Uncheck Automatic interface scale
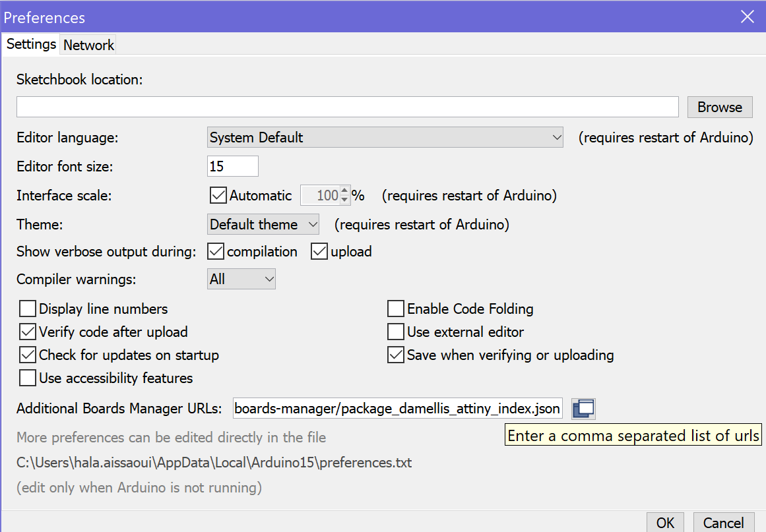This screenshot has width=766, height=532. [x=218, y=196]
